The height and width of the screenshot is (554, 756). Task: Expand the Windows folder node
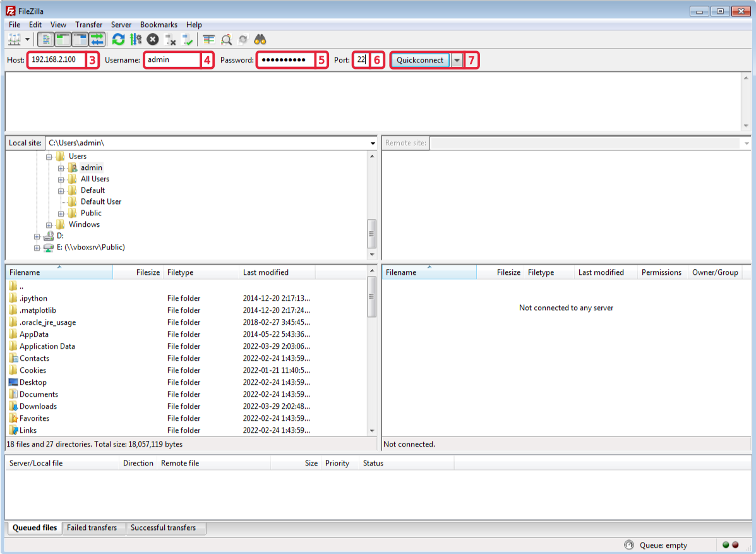[49, 225]
